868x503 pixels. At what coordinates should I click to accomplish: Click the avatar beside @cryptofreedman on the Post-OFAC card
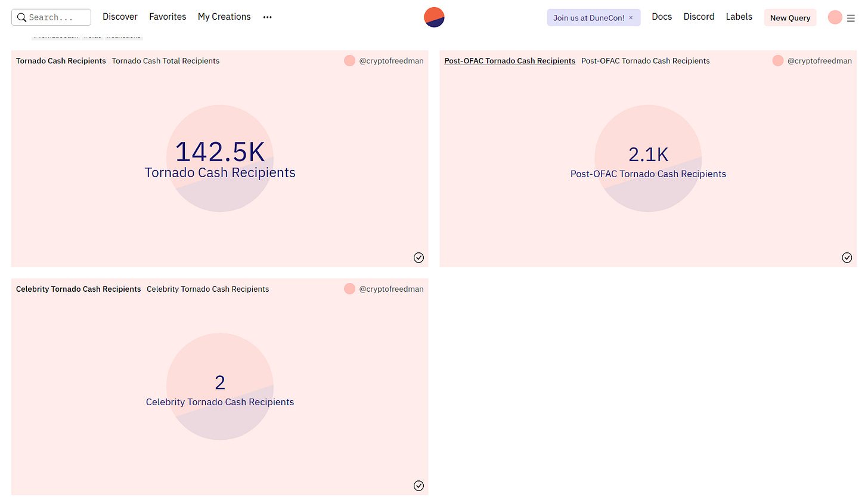(x=777, y=61)
